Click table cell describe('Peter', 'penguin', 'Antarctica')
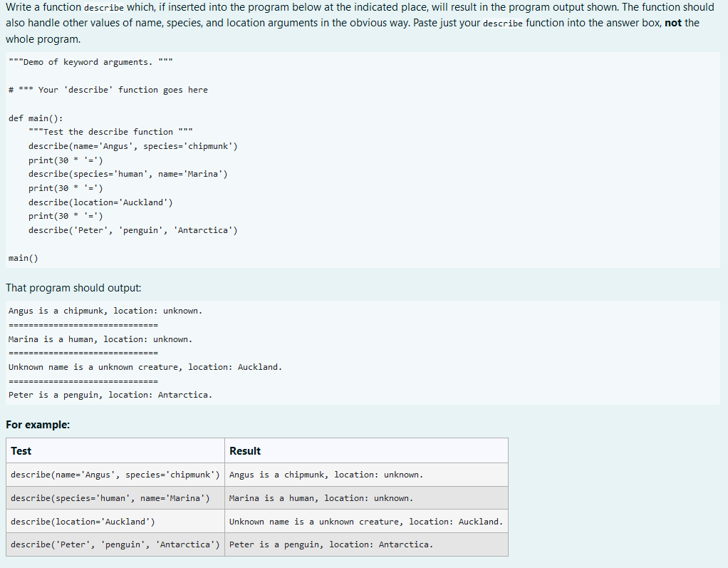Screen dimensions: 728x568 click(115, 544)
